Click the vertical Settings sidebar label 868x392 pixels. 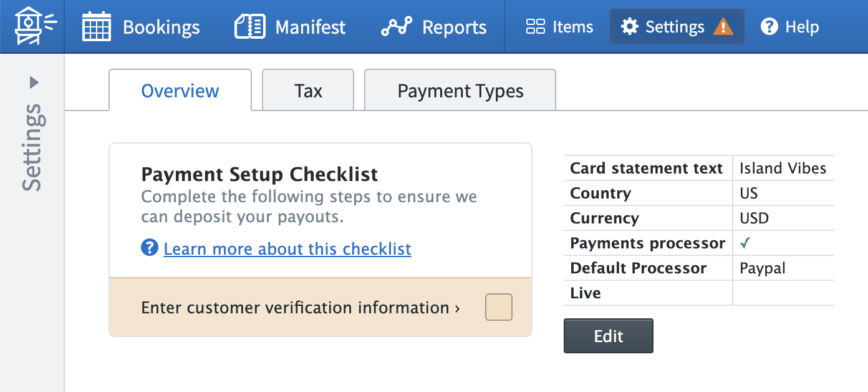tap(32, 148)
